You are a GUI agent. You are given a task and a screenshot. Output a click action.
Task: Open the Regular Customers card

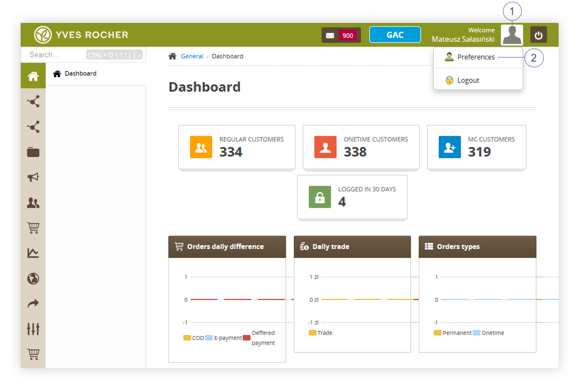coord(237,147)
